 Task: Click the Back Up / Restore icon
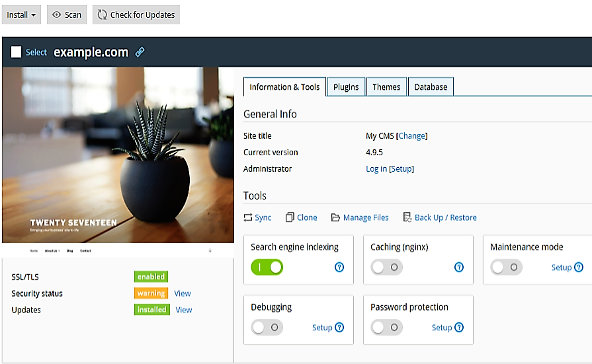(x=407, y=217)
